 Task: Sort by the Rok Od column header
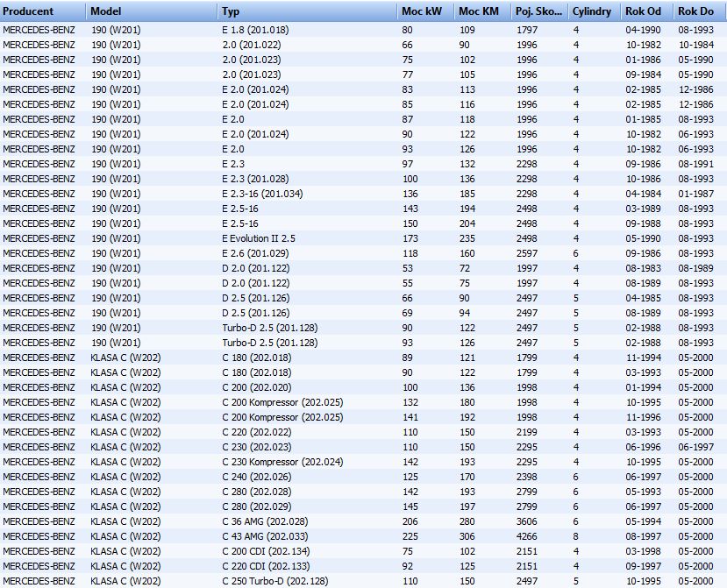point(647,11)
